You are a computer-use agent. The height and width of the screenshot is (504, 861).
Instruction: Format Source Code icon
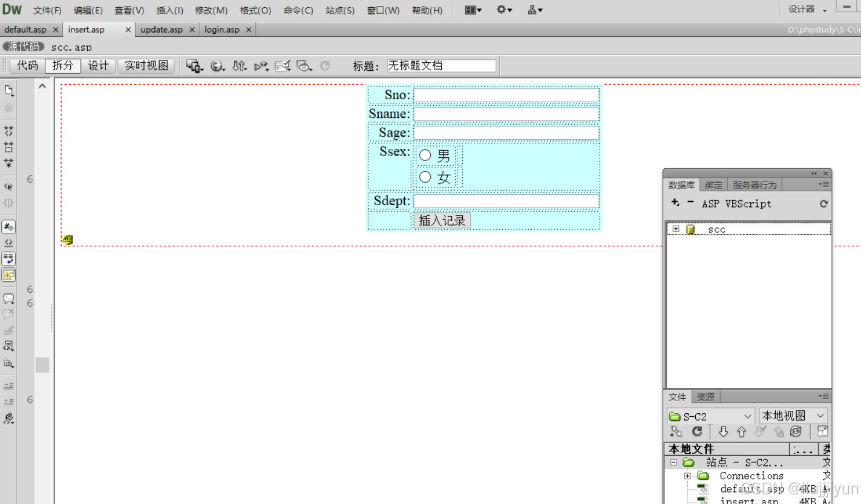tap(8, 419)
